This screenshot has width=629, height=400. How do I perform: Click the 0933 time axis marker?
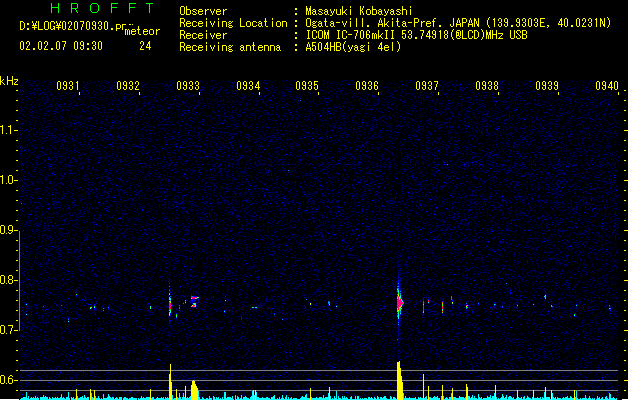coord(188,85)
